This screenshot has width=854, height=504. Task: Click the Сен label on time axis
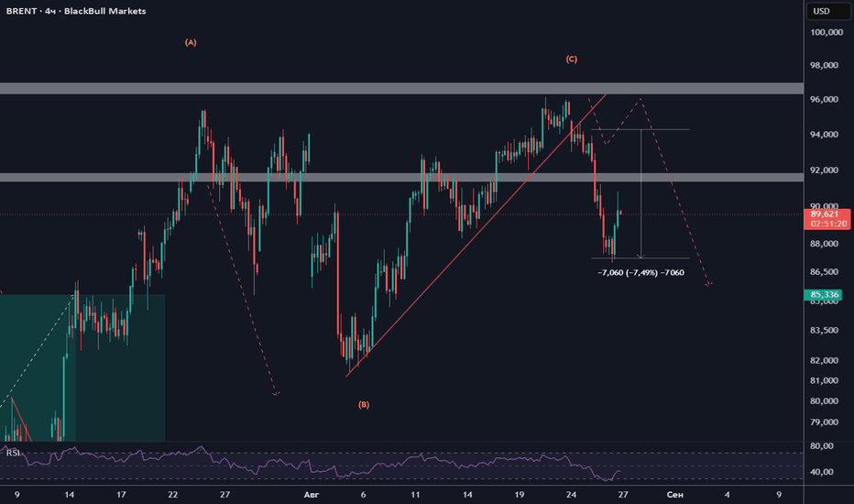point(674,495)
